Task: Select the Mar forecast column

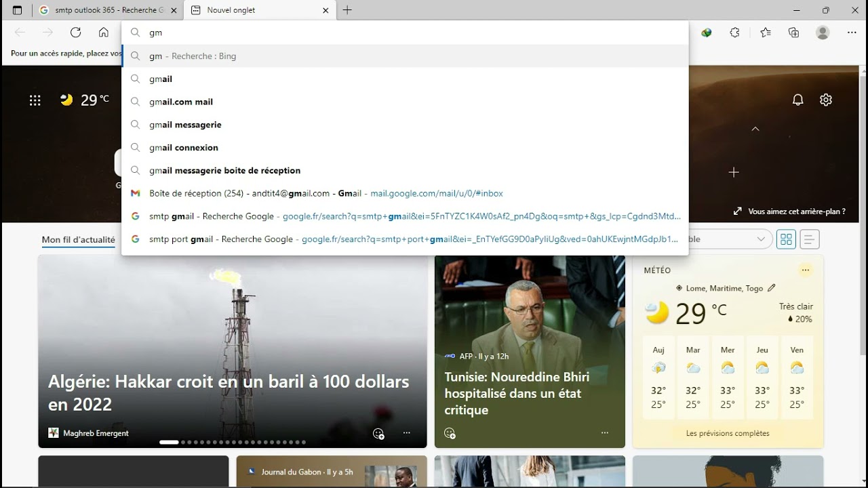Action: click(x=693, y=377)
